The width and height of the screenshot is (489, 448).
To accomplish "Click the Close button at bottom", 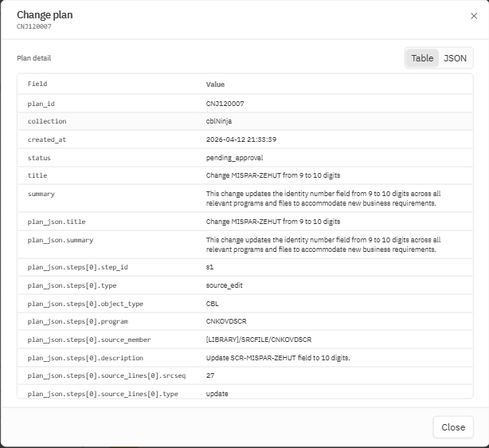I will click(453, 427).
